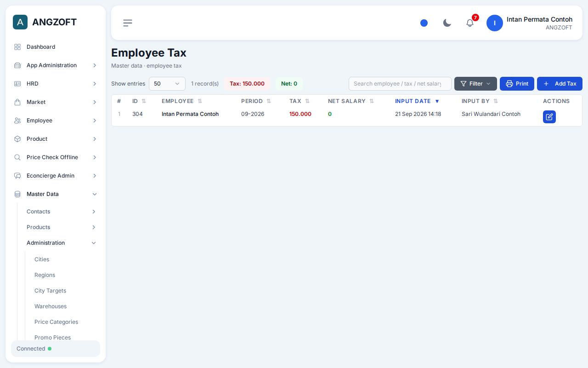
Task: Click the Market bag icon
Action: (17, 102)
